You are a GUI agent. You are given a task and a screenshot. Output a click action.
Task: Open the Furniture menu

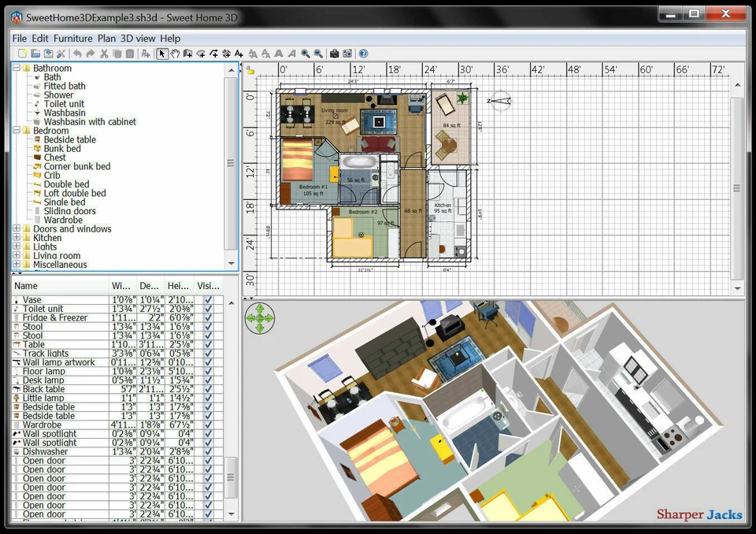point(72,38)
